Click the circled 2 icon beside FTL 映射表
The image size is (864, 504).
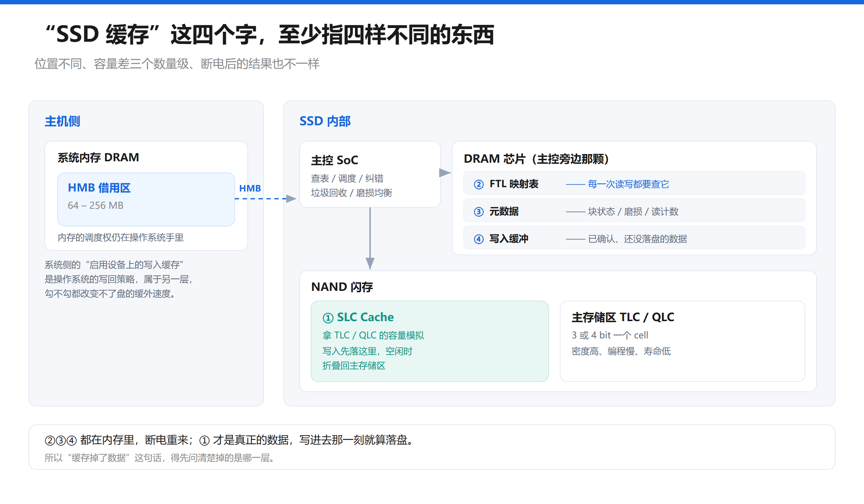[x=478, y=184]
